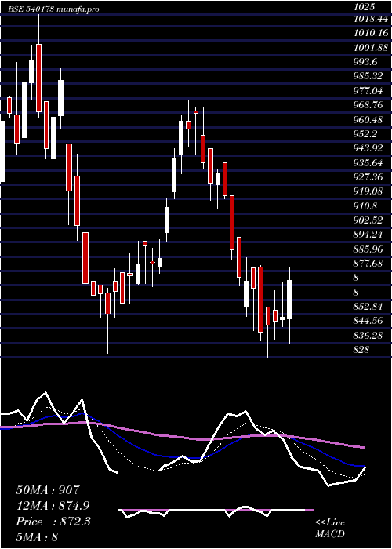This screenshot has height=549, width=392.
Task: Select the 1010.16 price level label
Action: tap(371, 33)
